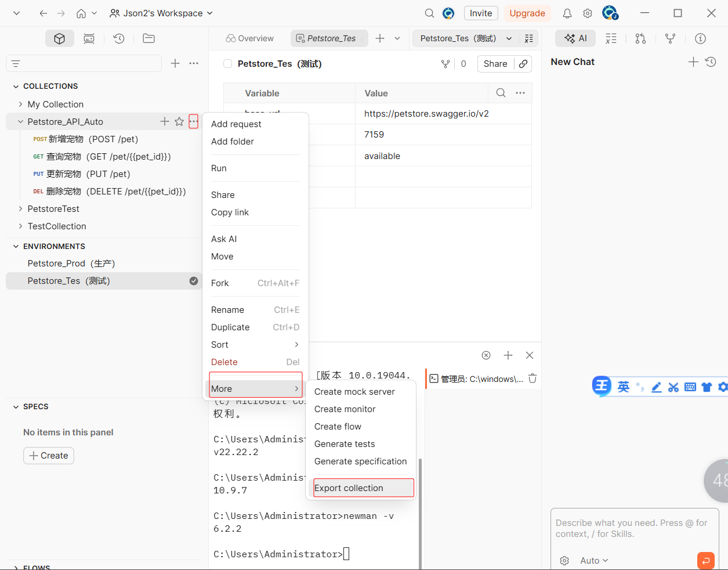Viewport: 728px width, 570px height.
Task: Send chat message with orange button
Action: point(706,561)
